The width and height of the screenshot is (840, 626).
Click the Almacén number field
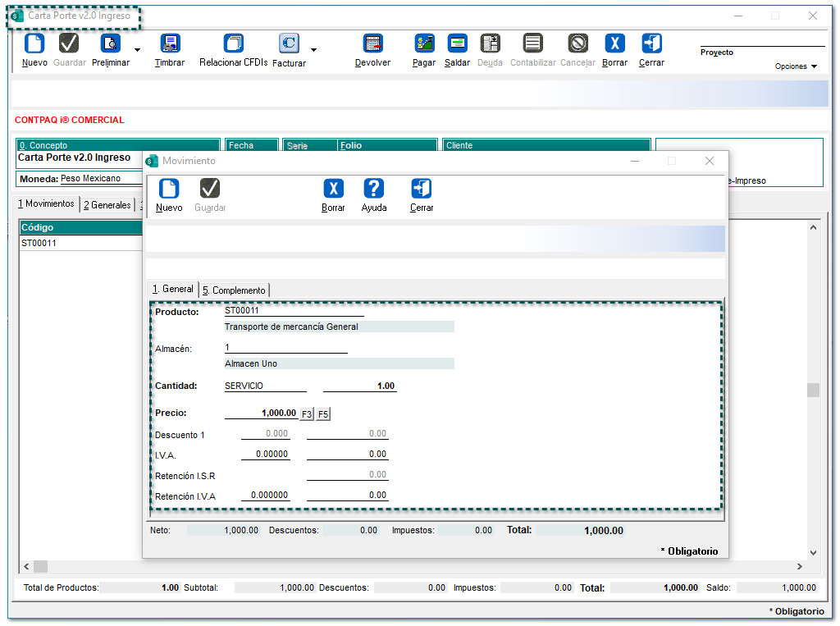[x=285, y=348]
